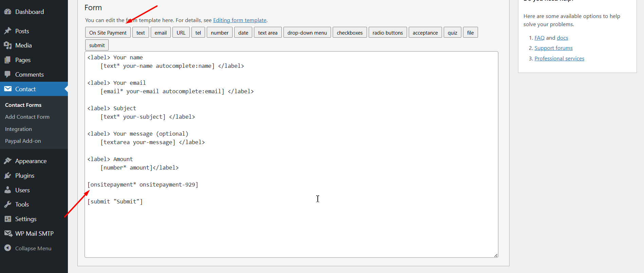The image size is (644, 273).
Task: Click the Users person icon
Action: 8,190
